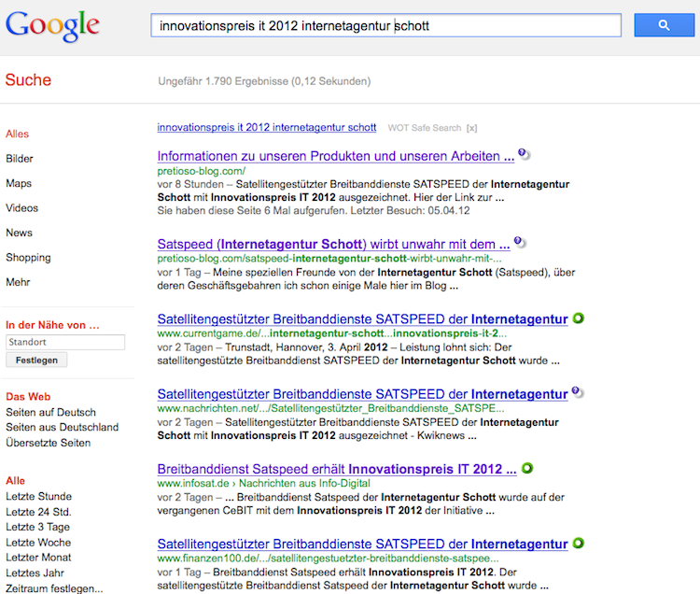Click the Standort location input field
700x594 pixels.
point(65,342)
